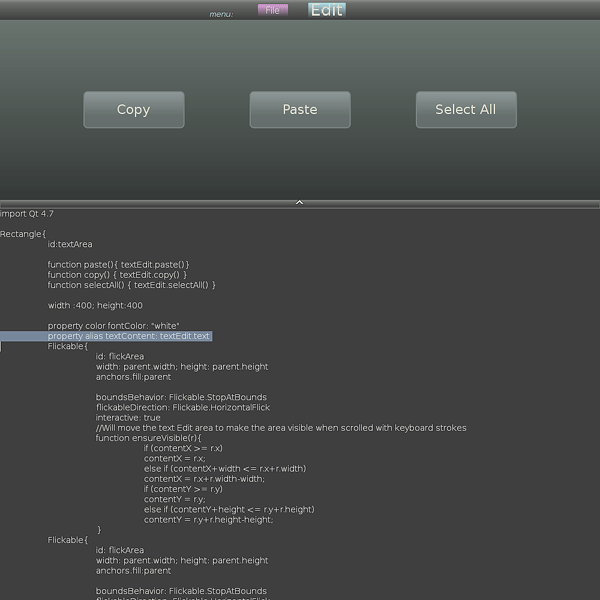The width and height of the screenshot is (600, 600).
Task: Place cursor in 'function paste()' line
Action: (x=118, y=264)
